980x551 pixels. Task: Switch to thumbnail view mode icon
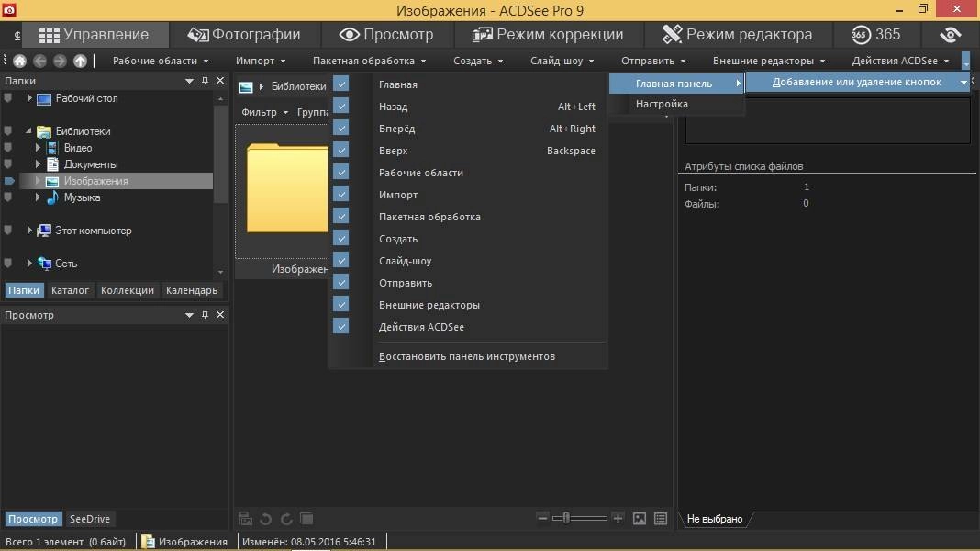click(x=640, y=519)
